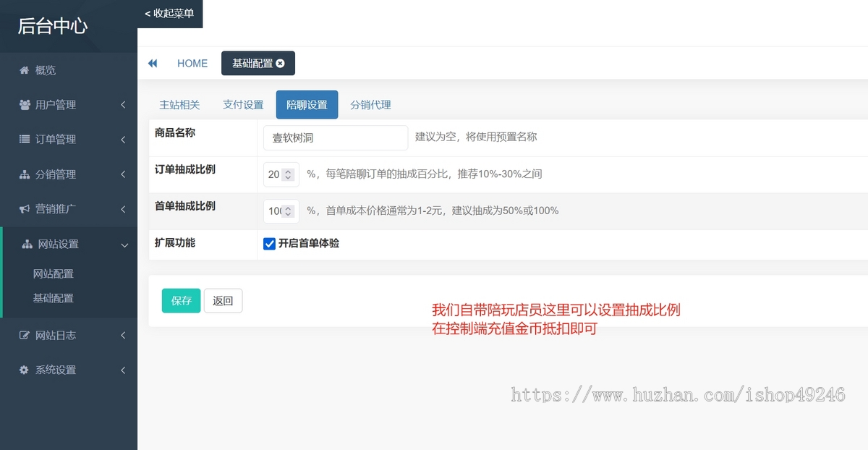The image size is (868, 450).
Task: Click the hint about 建议抽成为50%或100%
Action: click(x=433, y=211)
